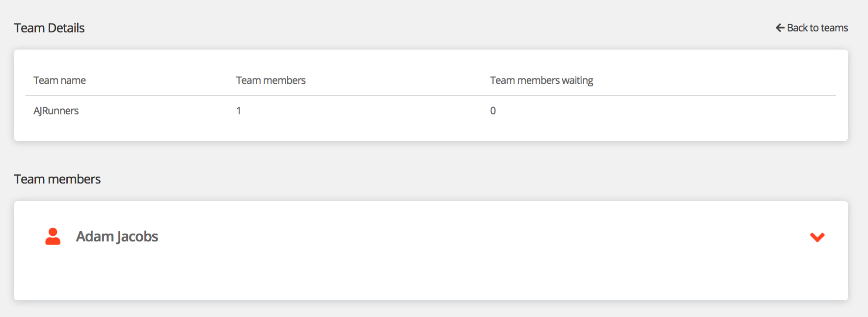Click the Team members waiting column header

542,80
